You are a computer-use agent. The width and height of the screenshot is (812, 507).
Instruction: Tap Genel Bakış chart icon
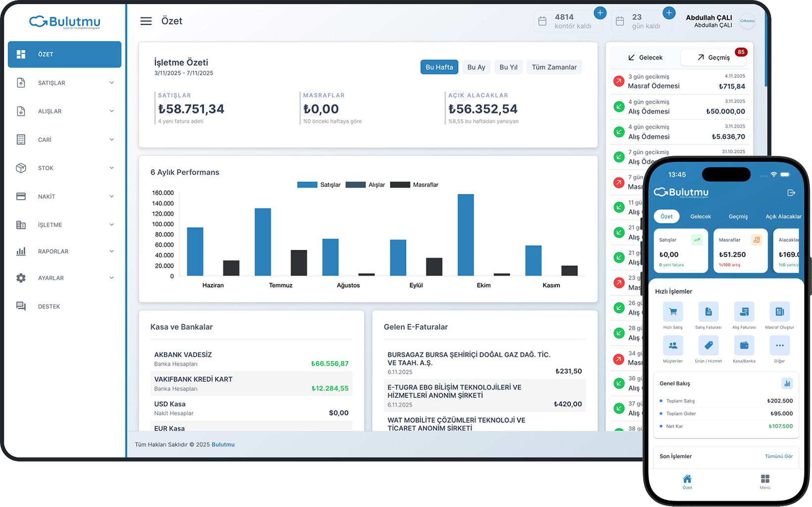(787, 383)
